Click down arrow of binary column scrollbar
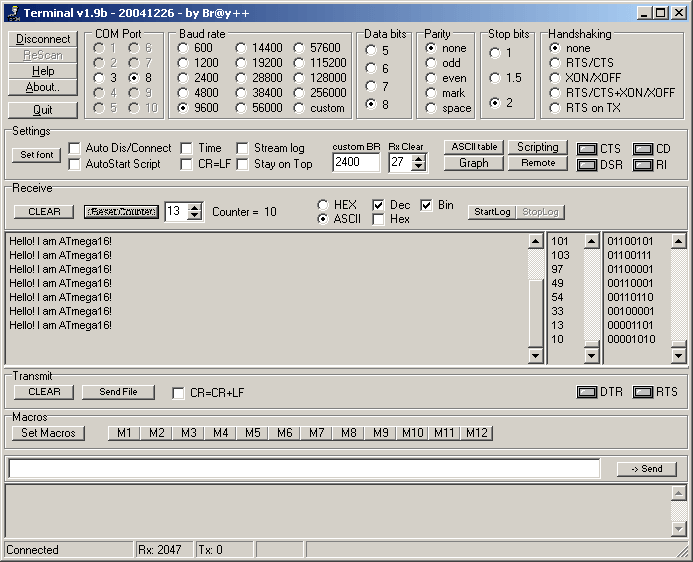The image size is (693, 562). pos(678,355)
